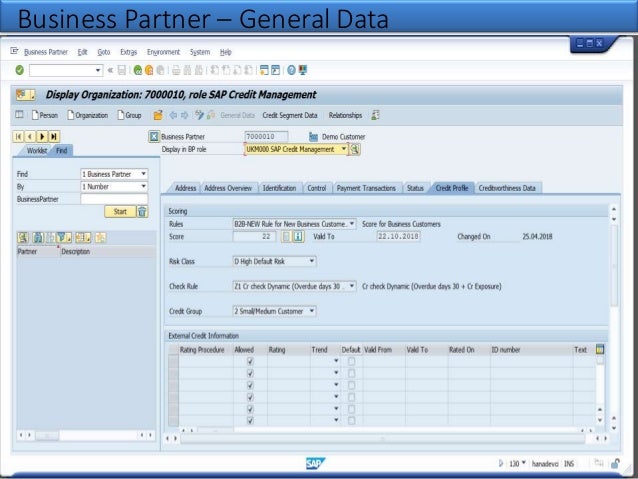
Task: Switch to the Address Overview tab
Action: click(x=228, y=188)
